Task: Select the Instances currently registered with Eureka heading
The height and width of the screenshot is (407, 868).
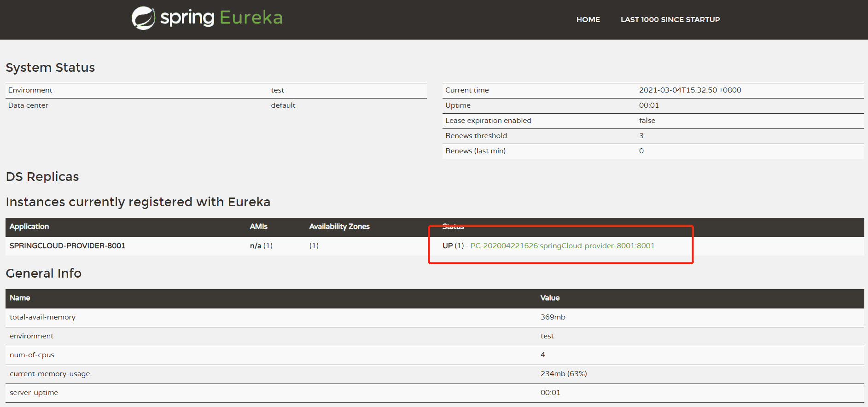Action: [x=138, y=202]
